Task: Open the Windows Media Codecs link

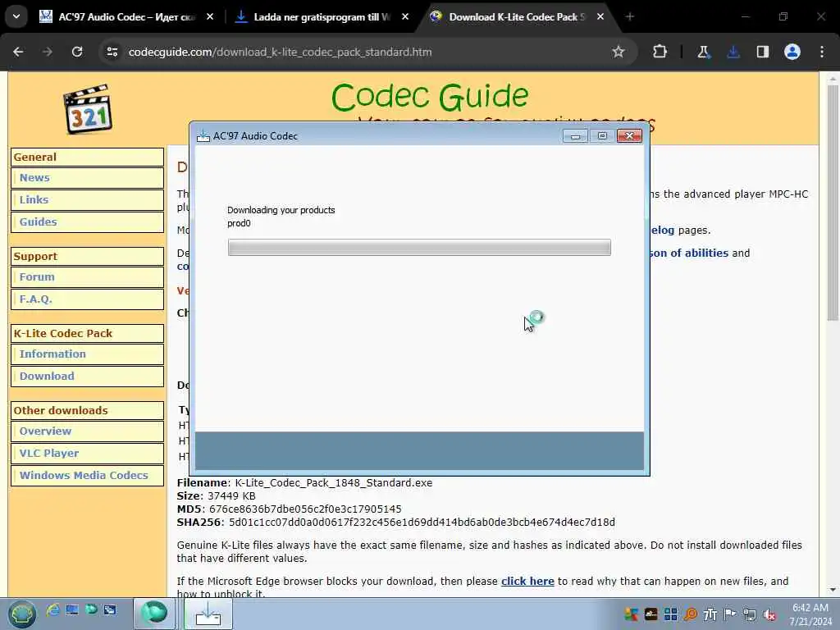Action: point(87,475)
